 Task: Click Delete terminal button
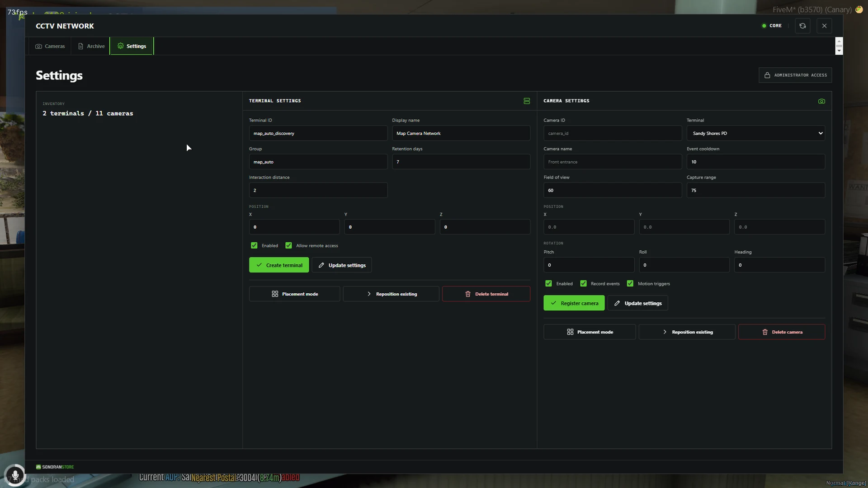pyautogui.click(x=486, y=294)
